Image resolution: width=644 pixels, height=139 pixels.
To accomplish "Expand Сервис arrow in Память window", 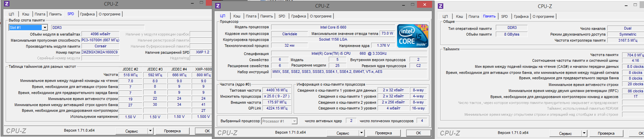I will pos(584,133).
